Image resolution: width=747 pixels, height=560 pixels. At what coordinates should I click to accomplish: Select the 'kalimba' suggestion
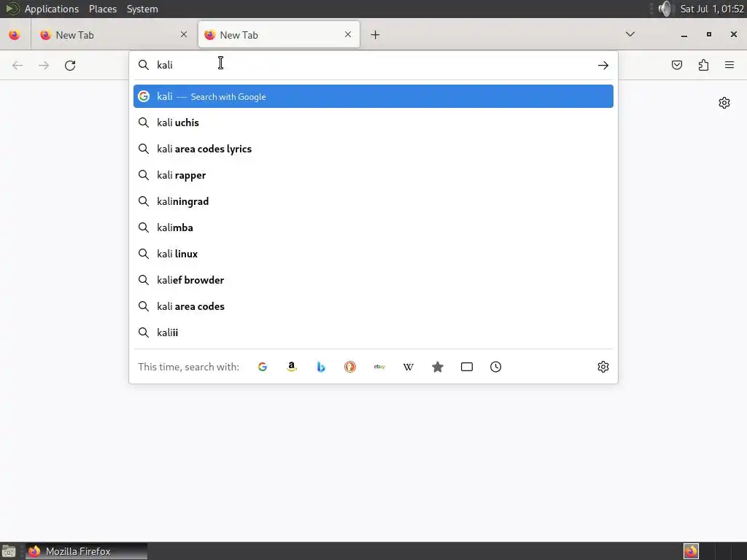coord(373,227)
